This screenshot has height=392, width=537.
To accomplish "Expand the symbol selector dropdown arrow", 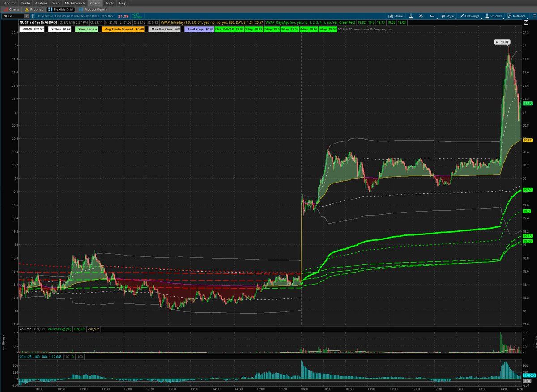I will (x=26, y=16).
